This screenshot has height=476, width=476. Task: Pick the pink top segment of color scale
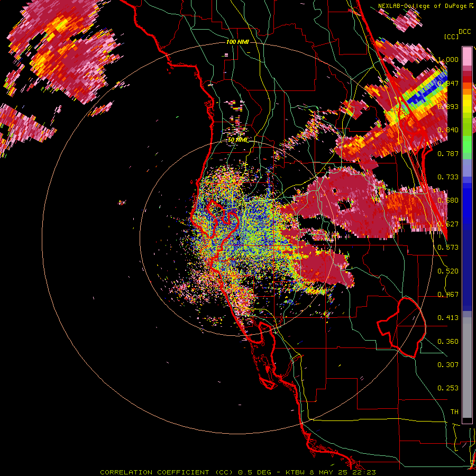tap(467, 57)
